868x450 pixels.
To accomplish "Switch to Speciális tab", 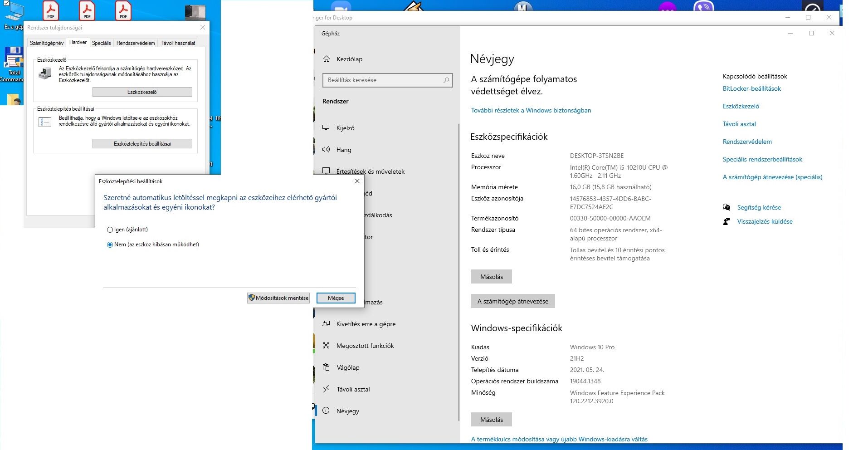I will [101, 43].
